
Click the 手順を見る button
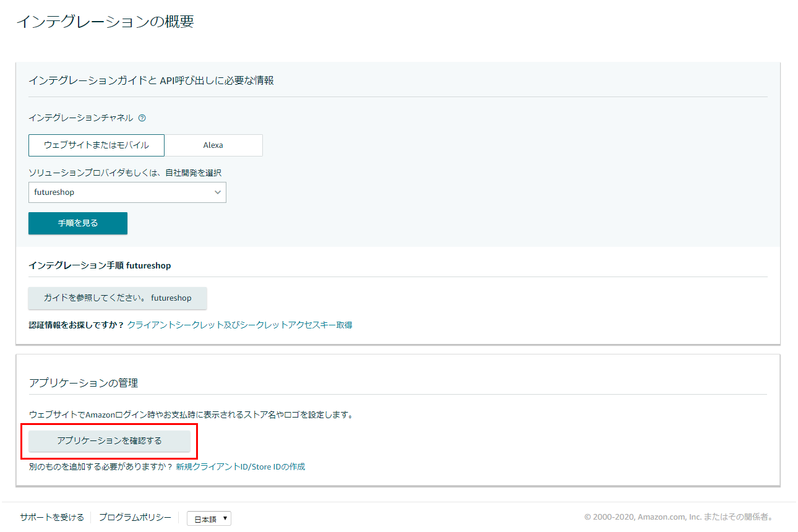click(x=77, y=223)
